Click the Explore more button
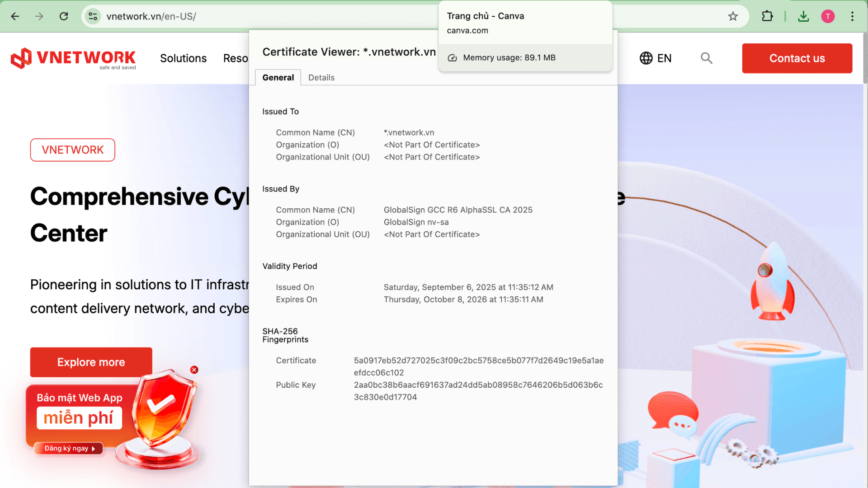868x488 pixels. (91, 362)
